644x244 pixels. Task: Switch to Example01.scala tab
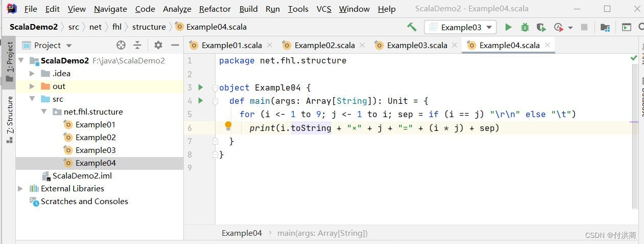click(x=231, y=45)
